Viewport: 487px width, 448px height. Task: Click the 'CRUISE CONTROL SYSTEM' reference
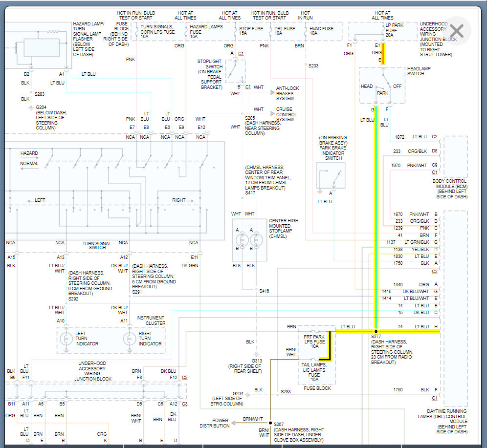(x=287, y=114)
